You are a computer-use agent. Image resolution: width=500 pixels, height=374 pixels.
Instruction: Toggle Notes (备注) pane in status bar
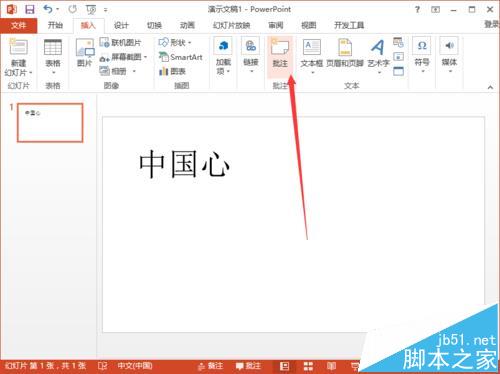(210, 366)
